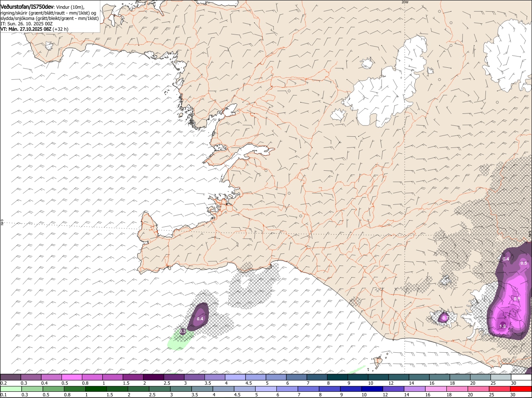The image size is (532, 398).
Task: Click the 'rigning/skúrir' legend description line
Action: coord(48,13)
